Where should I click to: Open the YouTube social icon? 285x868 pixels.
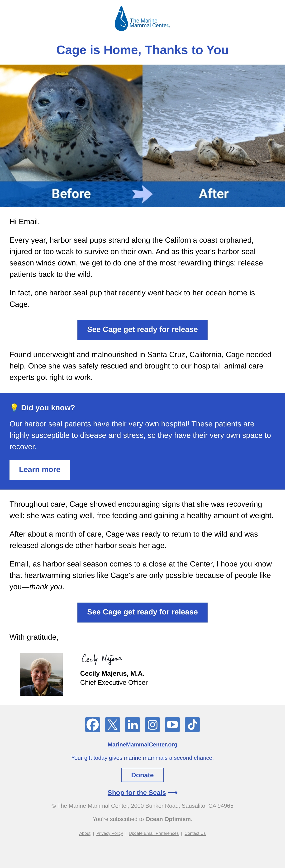[x=172, y=724]
